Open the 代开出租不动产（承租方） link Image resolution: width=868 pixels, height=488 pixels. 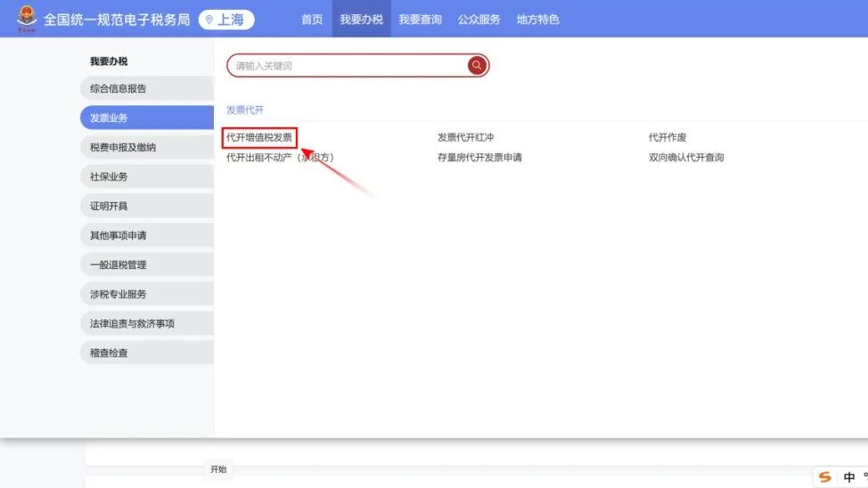click(280, 157)
